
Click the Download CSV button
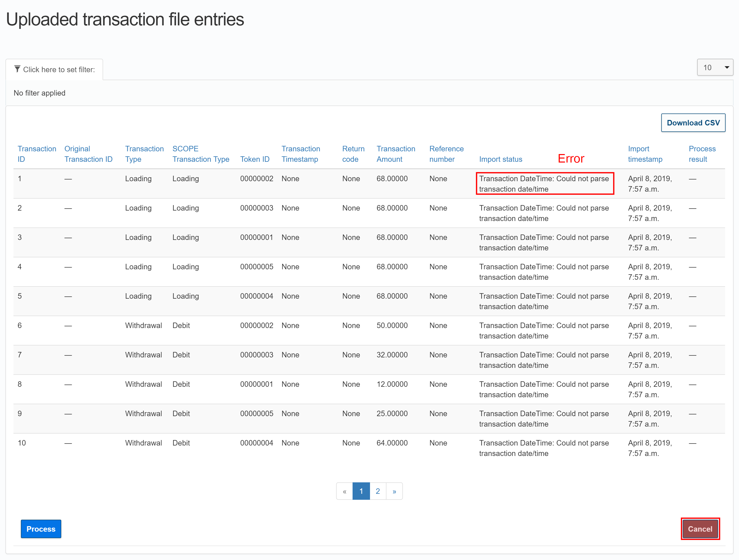point(693,123)
